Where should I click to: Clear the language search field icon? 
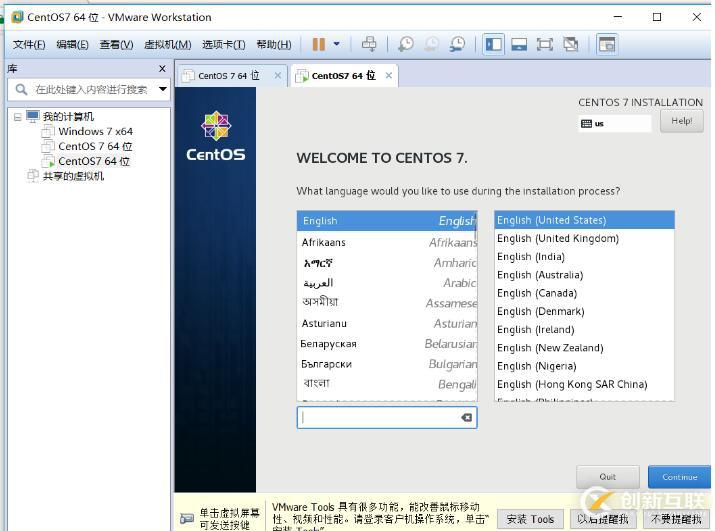466,417
